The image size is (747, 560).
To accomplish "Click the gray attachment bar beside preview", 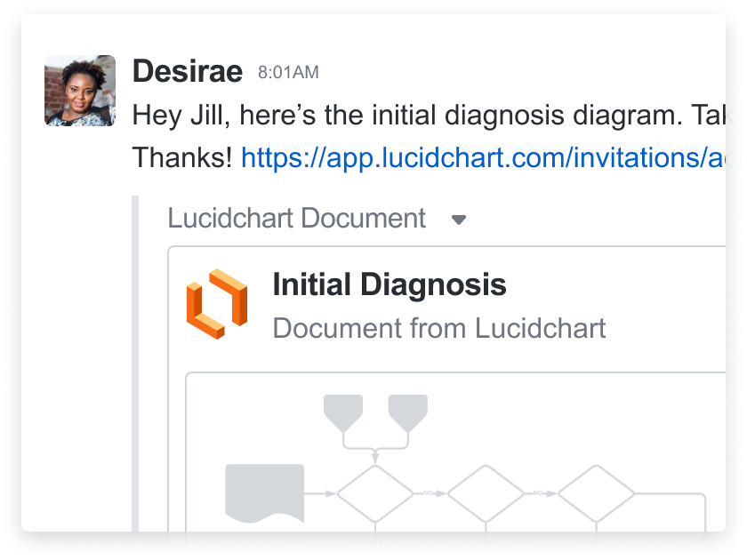I will [x=135, y=364].
